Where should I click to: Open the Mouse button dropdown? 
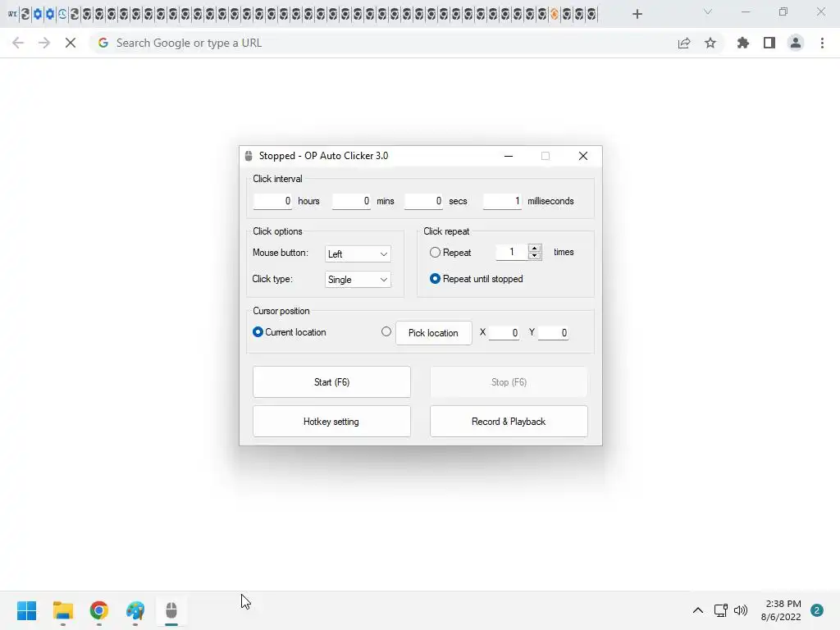point(358,254)
